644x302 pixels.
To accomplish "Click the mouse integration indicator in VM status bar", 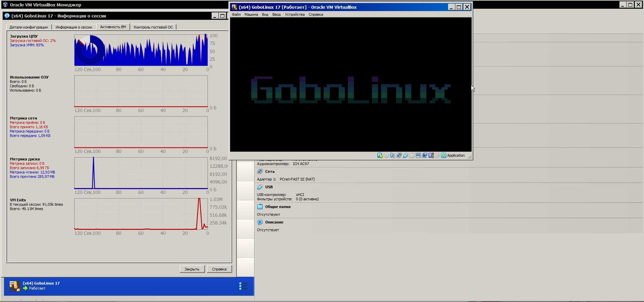I will (437, 155).
